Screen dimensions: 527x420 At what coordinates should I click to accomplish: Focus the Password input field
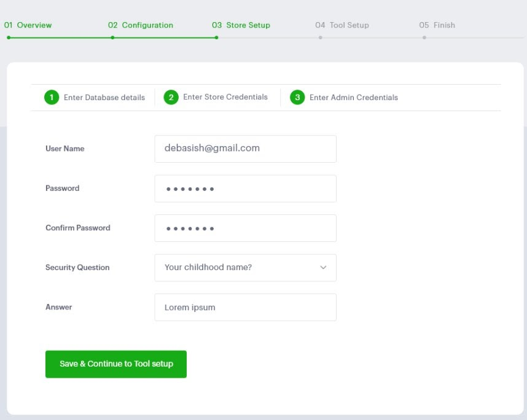pos(245,189)
